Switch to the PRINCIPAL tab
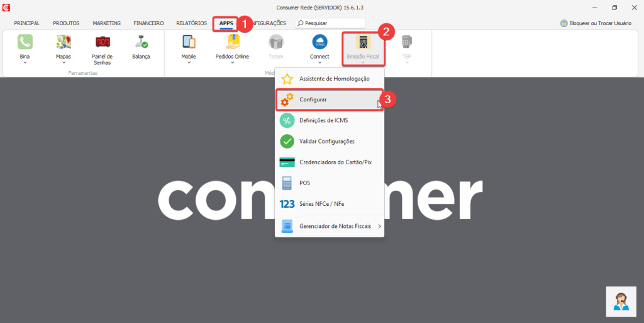Screen dimensions: 644x323 click(x=26, y=23)
